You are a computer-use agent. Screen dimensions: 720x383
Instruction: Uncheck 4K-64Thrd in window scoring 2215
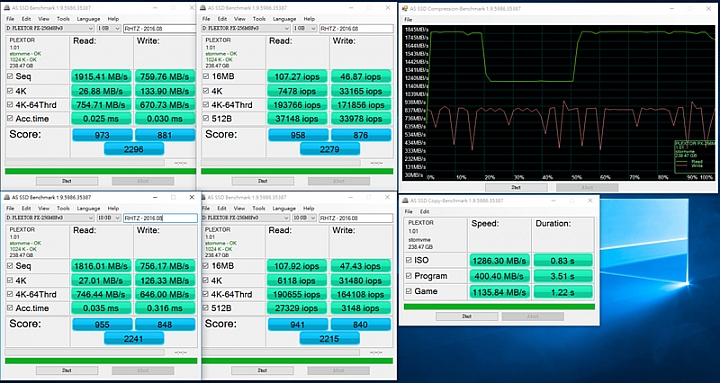coord(205,294)
